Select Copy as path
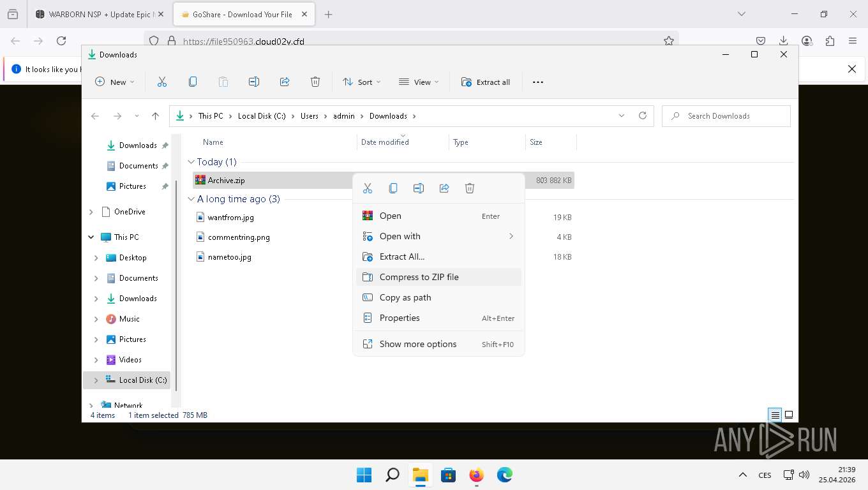This screenshot has width=868, height=490. click(438, 297)
